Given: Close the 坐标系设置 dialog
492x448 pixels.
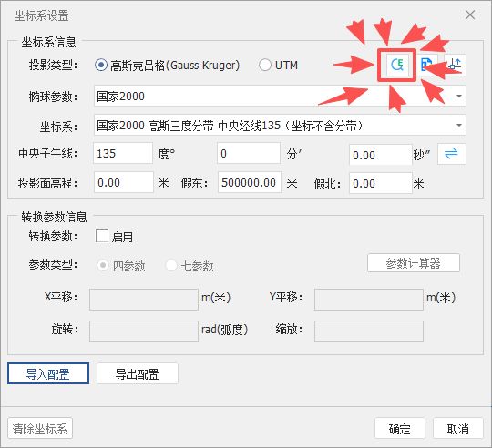Looking at the screenshot, I should tap(470, 15).
